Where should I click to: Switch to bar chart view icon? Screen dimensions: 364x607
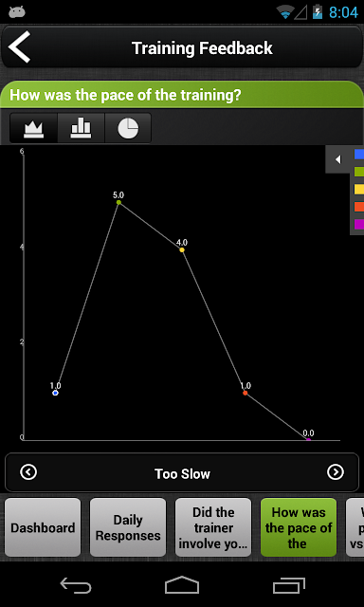pyautogui.click(x=81, y=128)
